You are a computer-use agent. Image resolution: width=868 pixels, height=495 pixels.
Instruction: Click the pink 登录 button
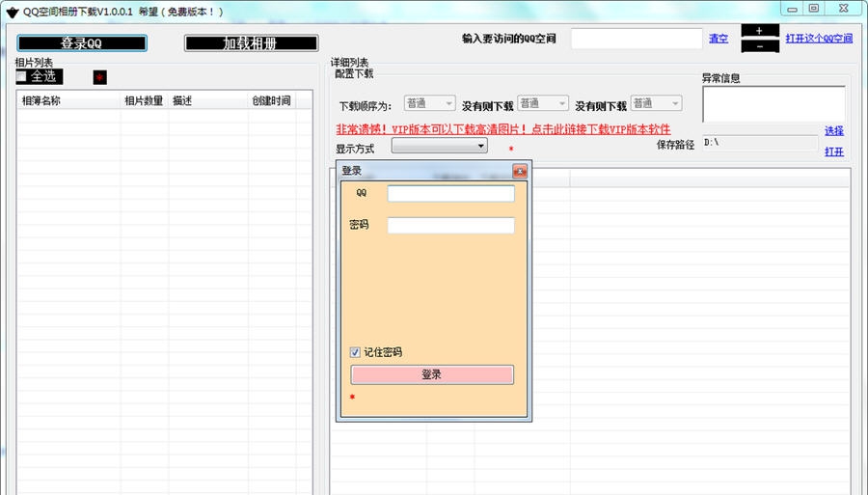[432, 374]
